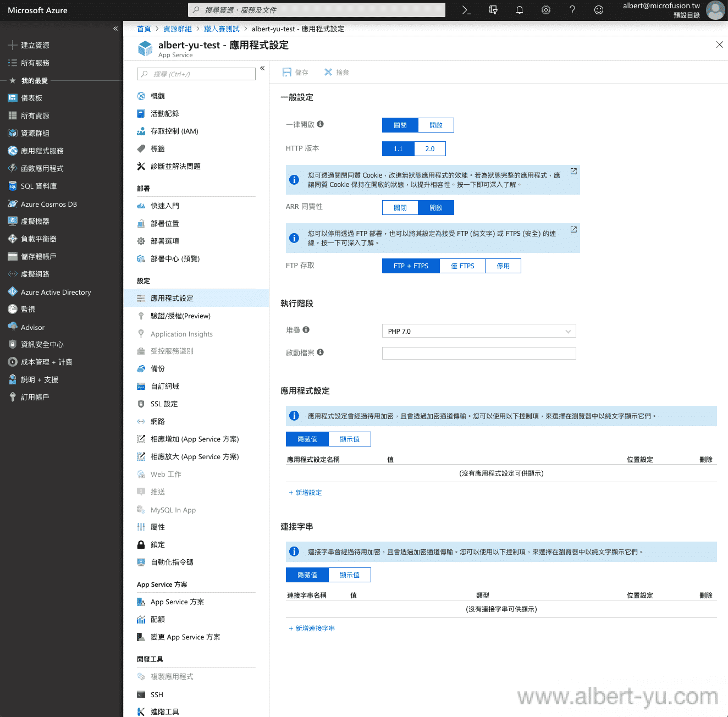
Task: Click the help question mark icon
Action: (x=572, y=10)
